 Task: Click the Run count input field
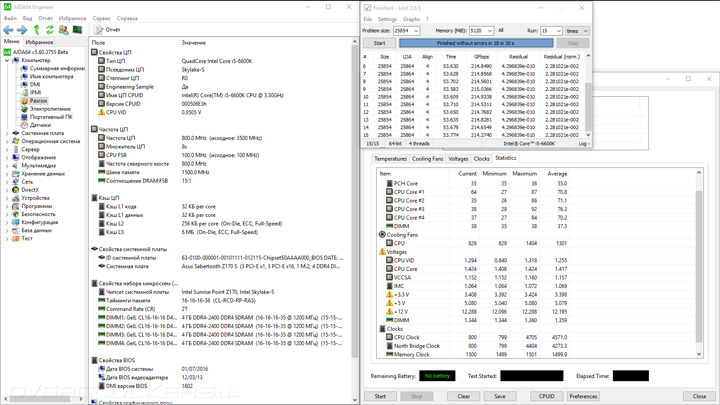[x=550, y=31]
